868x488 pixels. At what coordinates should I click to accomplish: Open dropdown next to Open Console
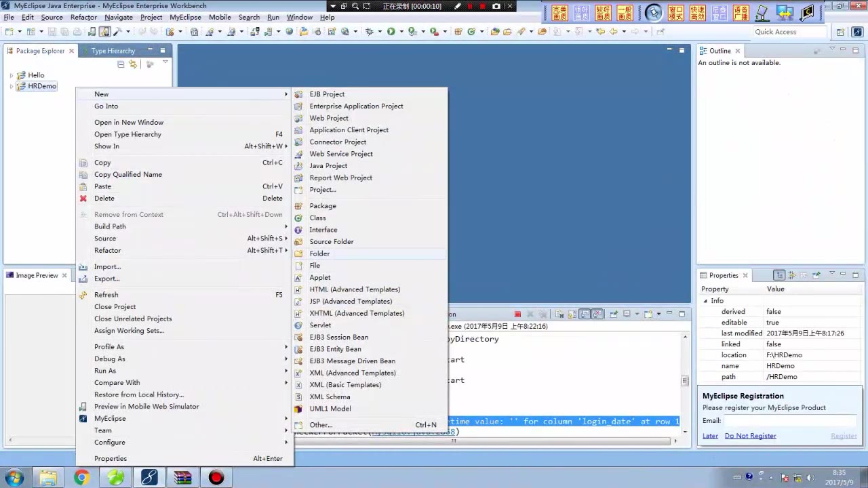tap(658, 314)
